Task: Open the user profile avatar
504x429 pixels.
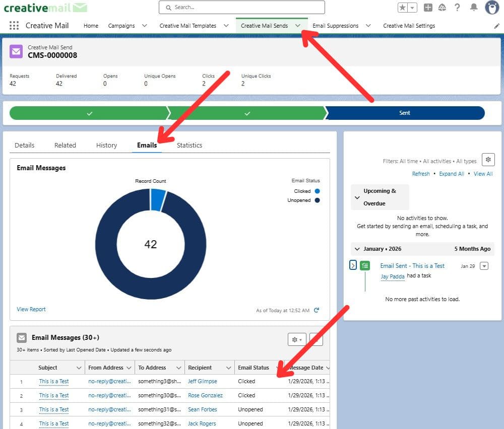Action: pos(492,8)
